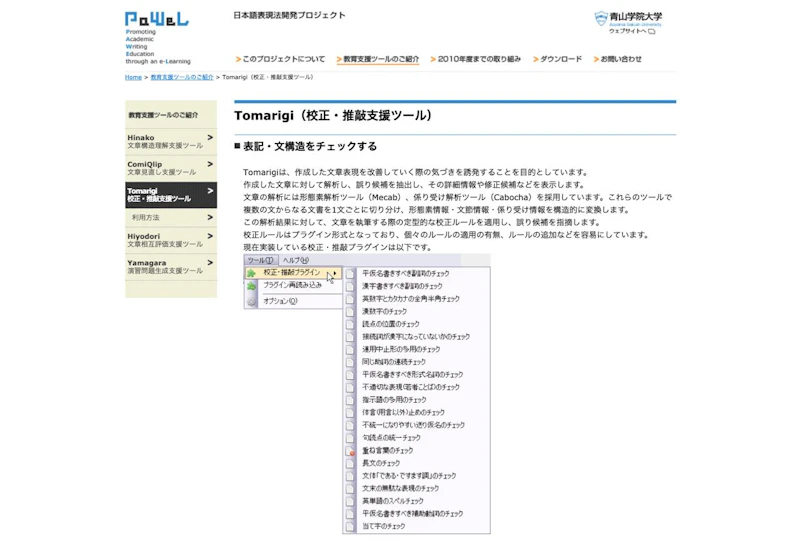Click the red-marked document icon beside 重ね言葉のチェック
Image resolution: width=800 pixels, height=541 pixels.
(x=350, y=451)
